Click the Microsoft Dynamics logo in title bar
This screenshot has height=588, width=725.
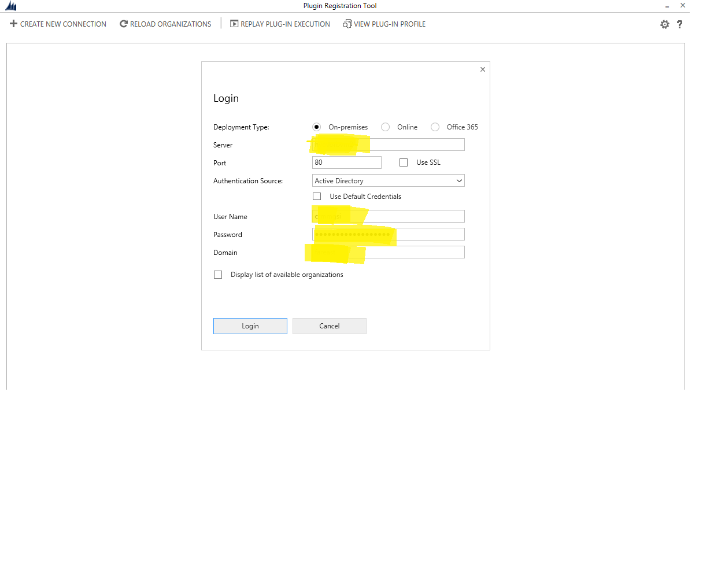10,6
